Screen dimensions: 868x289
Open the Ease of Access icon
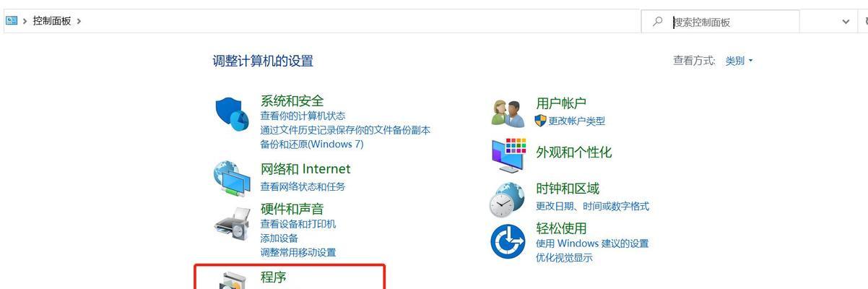click(x=508, y=241)
